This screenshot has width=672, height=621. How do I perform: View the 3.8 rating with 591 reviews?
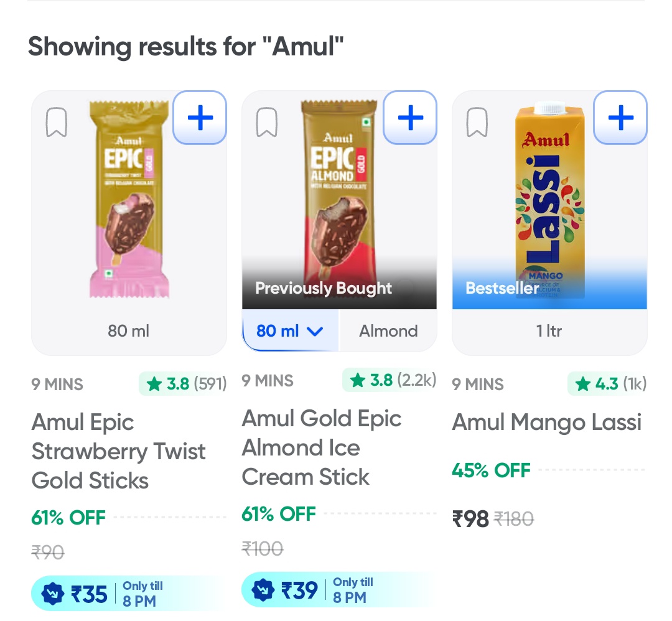[183, 384]
